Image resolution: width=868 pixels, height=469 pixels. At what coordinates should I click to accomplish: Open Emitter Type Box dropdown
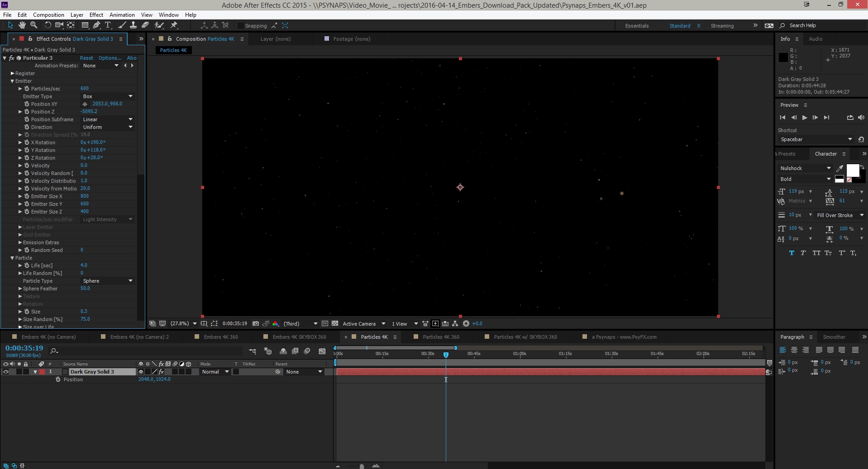[x=108, y=96]
